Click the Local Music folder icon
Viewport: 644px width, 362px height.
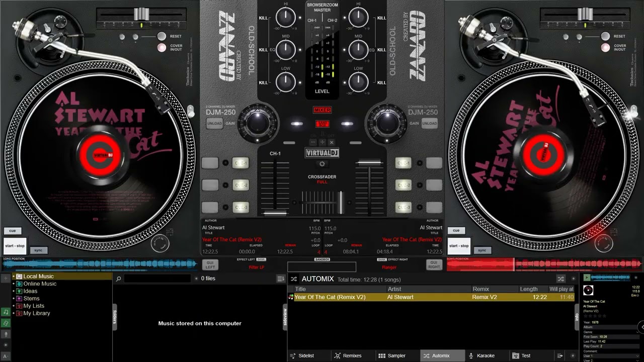click(19, 277)
